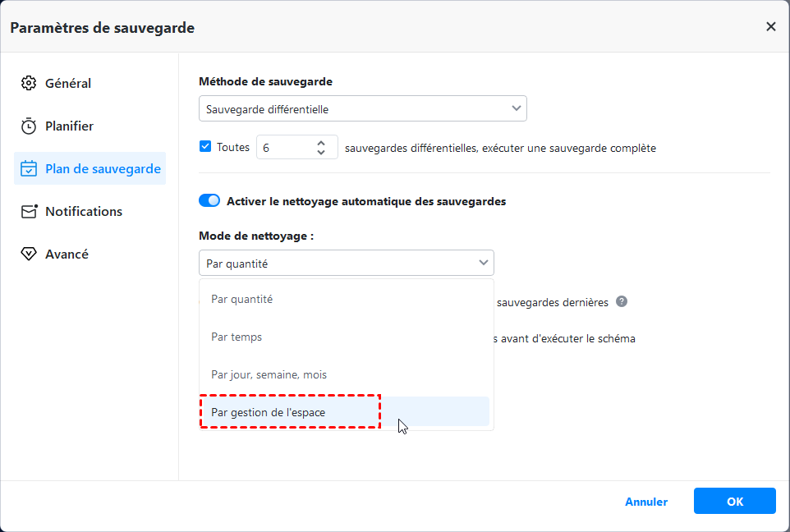Click the OK button
790x532 pixels.
[734, 501]
